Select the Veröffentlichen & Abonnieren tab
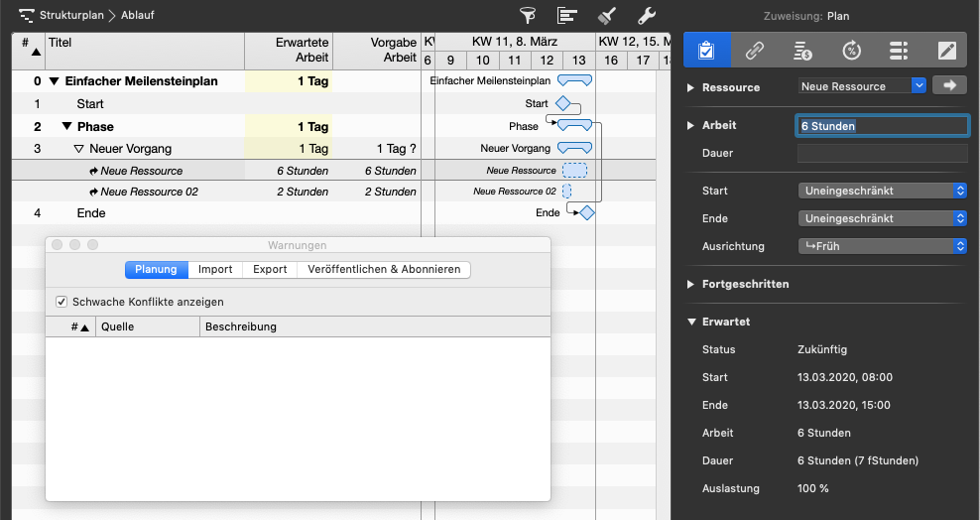 tap(383, 269)
